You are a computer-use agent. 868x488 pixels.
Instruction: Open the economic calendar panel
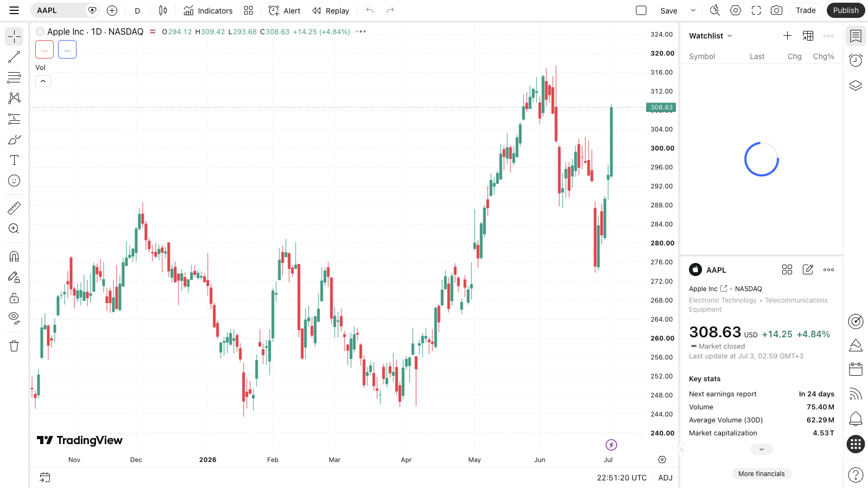pos(856,369)
